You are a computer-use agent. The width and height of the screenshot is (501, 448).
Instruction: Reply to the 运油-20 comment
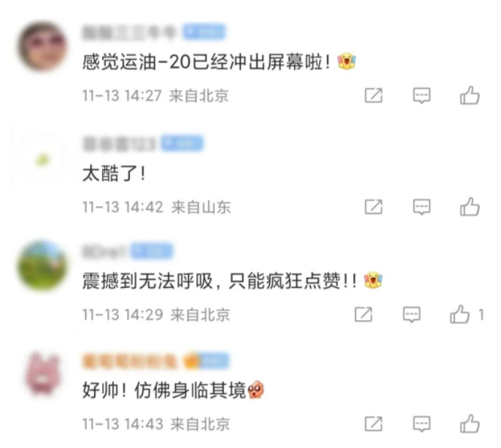pyautogui.click(x=422, y=95)
